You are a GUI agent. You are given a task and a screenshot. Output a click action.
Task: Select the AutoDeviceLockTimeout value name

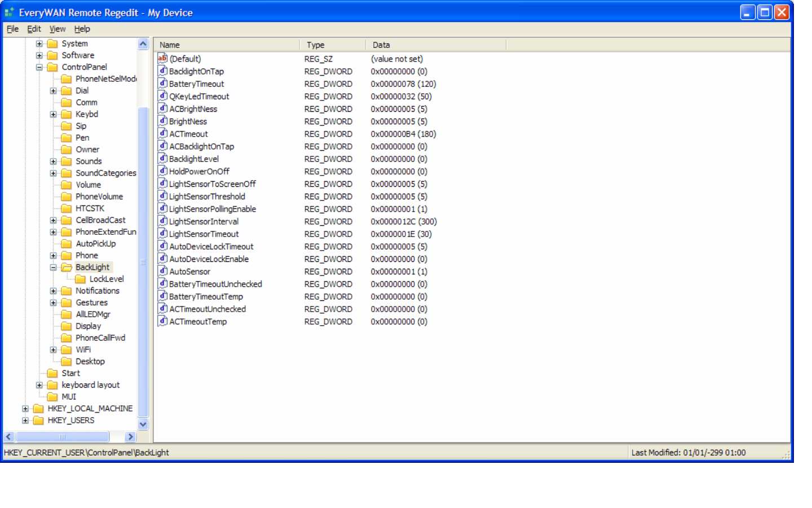coord(211,246)
